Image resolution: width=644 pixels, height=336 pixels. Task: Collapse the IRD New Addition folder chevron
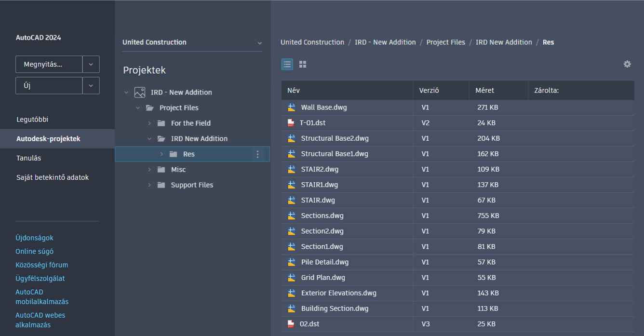tap(149, 138)
